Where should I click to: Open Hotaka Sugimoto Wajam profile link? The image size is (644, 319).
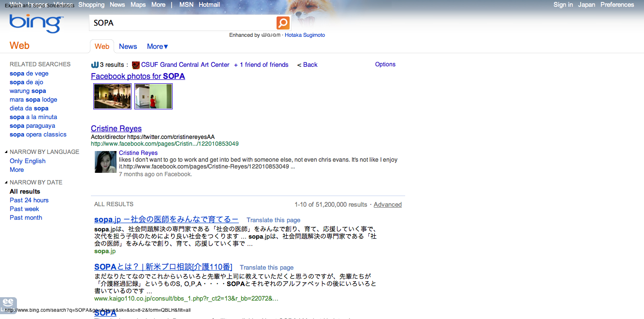coord(305,35)
